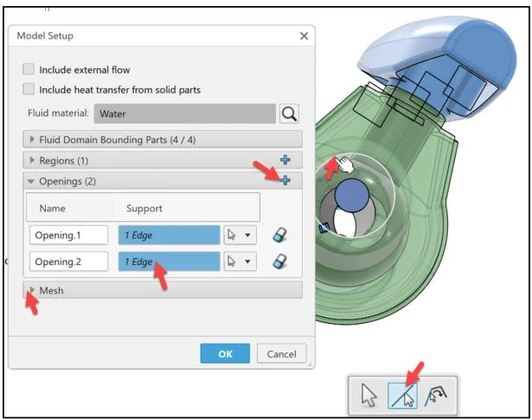Click the Water fluid material field
This screenshot has height=420, width=532.
(185, 113)
